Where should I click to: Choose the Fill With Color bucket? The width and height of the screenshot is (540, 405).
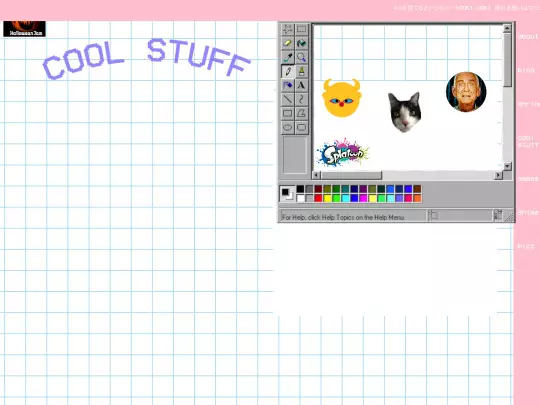301,43
